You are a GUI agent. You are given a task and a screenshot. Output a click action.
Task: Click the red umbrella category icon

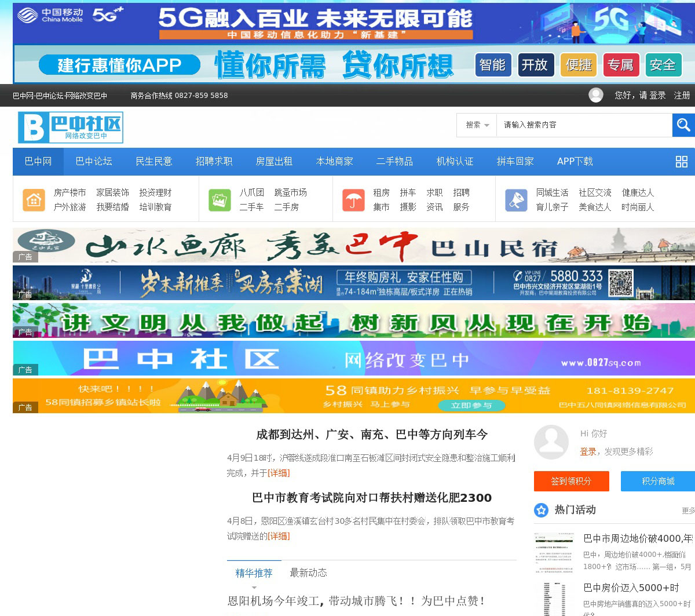click(x=353, y=200)
